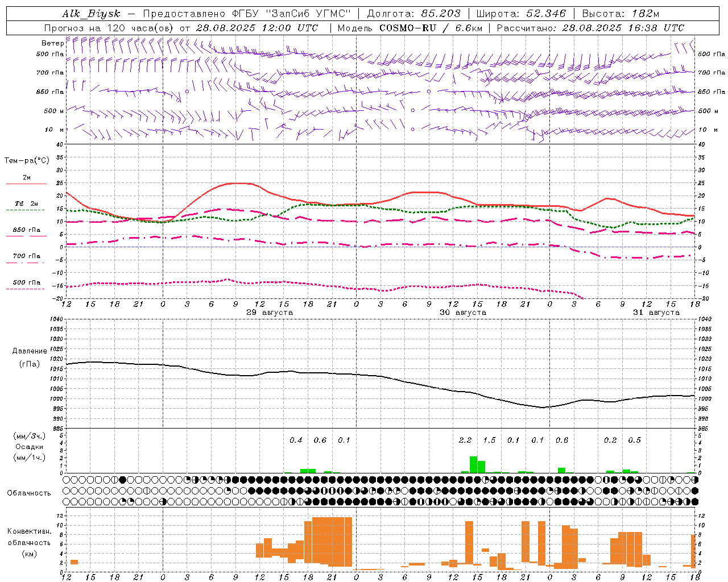Click the tallest green precipitation bar

click(473, 464)
